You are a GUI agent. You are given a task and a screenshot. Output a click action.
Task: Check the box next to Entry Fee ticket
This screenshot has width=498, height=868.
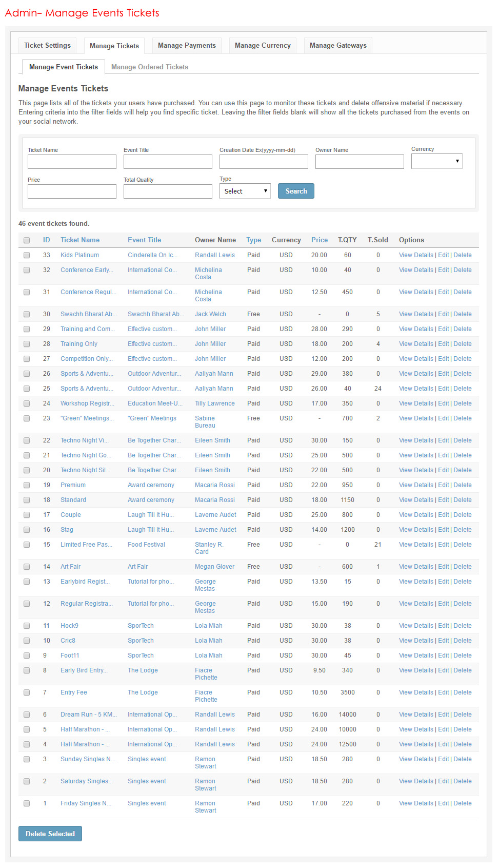[x=27, y=692]
